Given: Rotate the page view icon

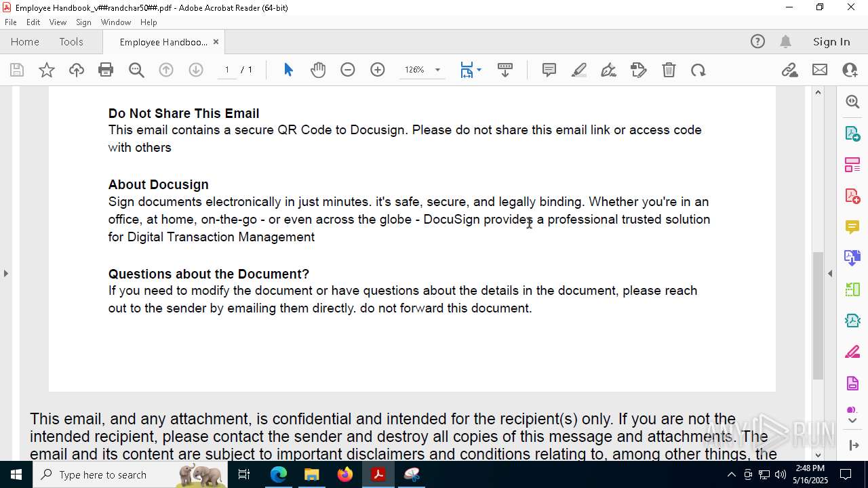Looking at the screenshot, I should pyautogui.click(x=698, y=70).
